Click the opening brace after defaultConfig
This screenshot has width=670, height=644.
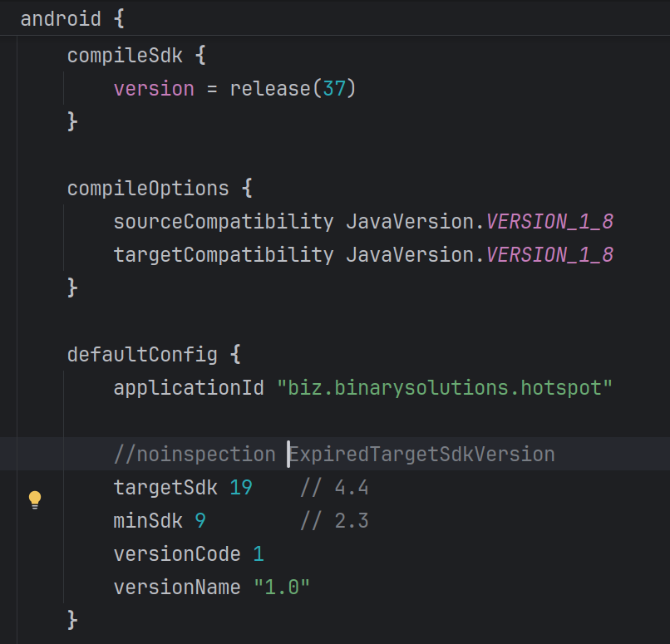point(235,355)
